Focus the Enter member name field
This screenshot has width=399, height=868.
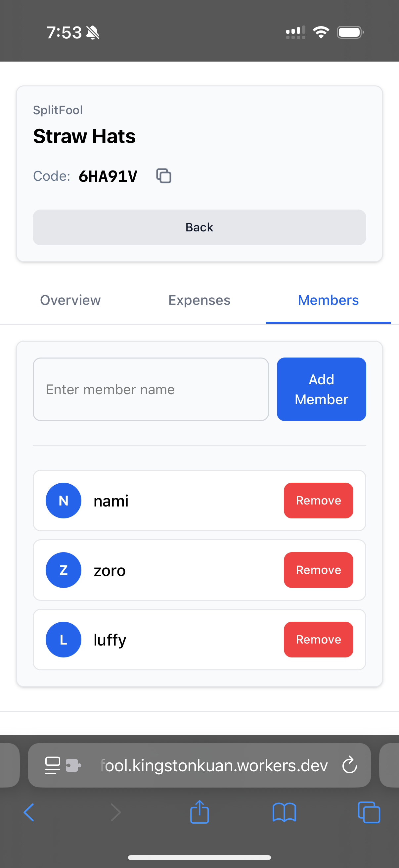click(151, 389)
